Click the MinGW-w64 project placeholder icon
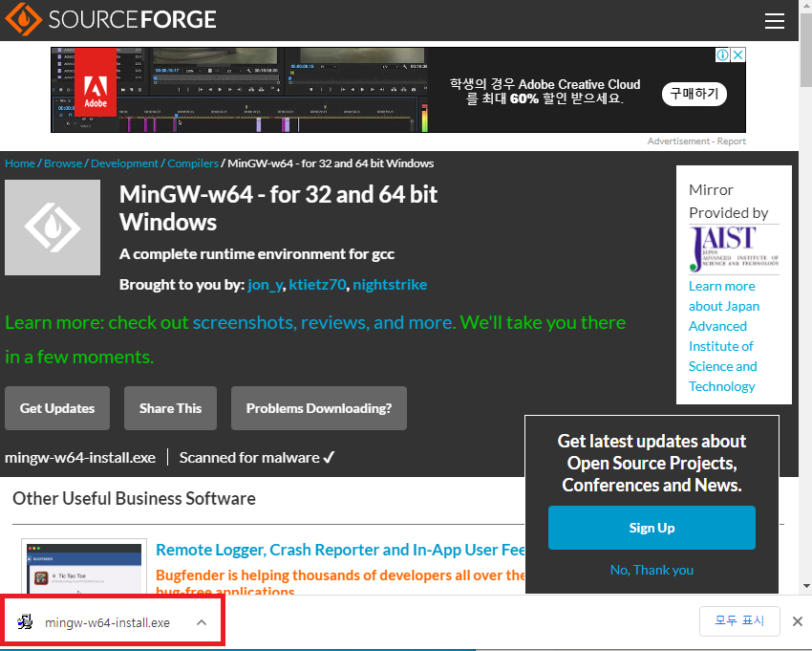 click(x=53, y=228)
